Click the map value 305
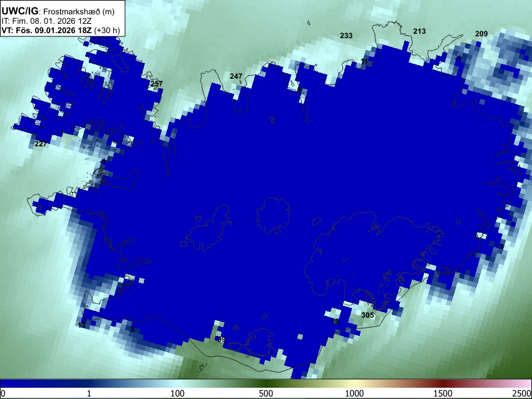The width and height of the screenshot is (532, 399). (x=367, y=315)
